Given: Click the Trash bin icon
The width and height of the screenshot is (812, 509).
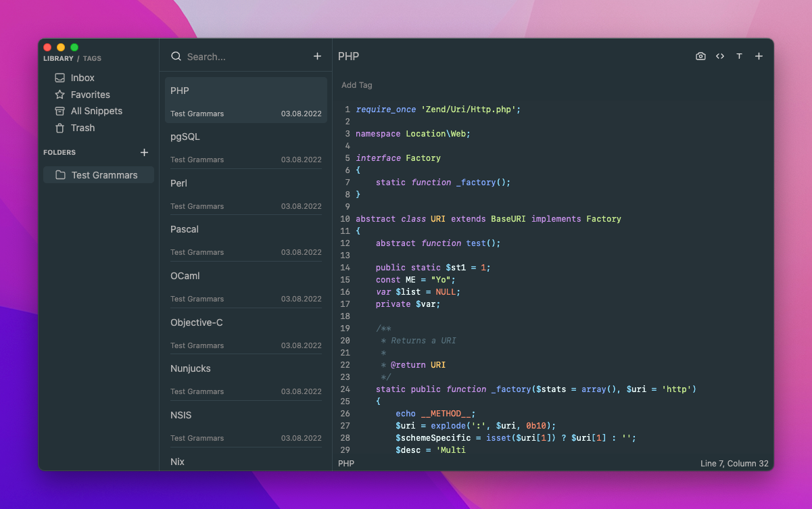Looking at the screenshot, I should pyautogui.click(x=59, y=128).
